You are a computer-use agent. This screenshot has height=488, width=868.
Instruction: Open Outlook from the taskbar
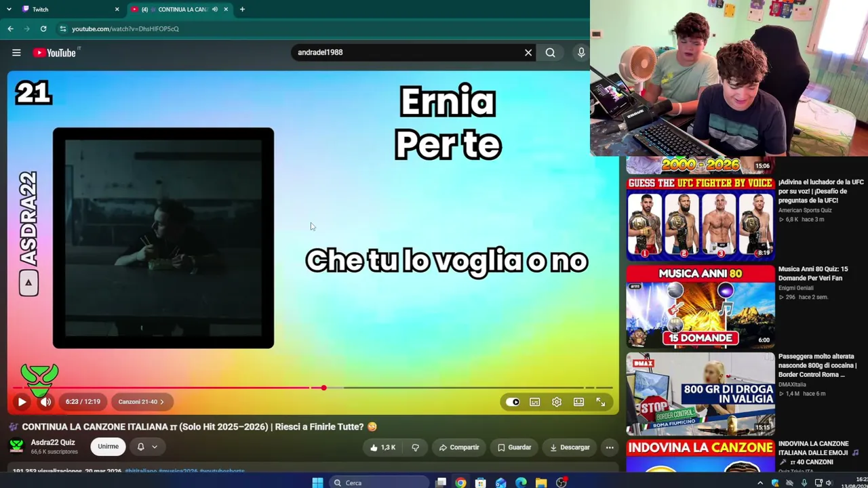501,483
